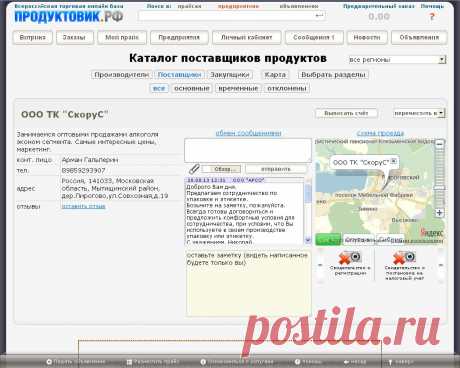Screen dimensions: 460x368
Task: Click the search scope 'прайсах' link
Action: (189, 6)
